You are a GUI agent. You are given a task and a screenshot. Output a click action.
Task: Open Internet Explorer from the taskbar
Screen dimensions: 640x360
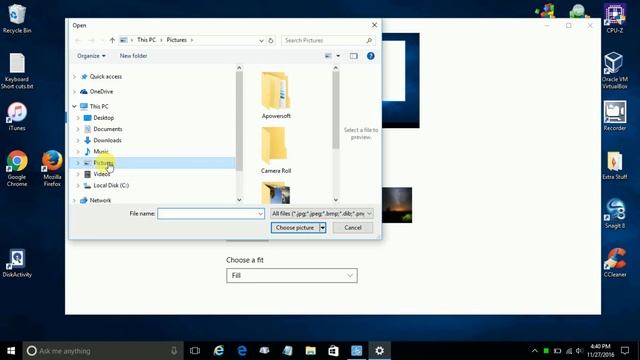(x=219, y=351)
